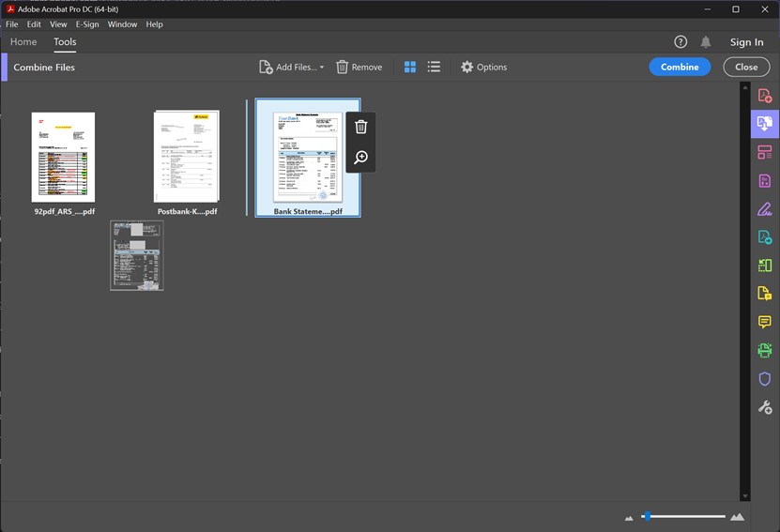Close the Combine Files toolbar
This screenshot has height=532, width=780.
point(746,67)
